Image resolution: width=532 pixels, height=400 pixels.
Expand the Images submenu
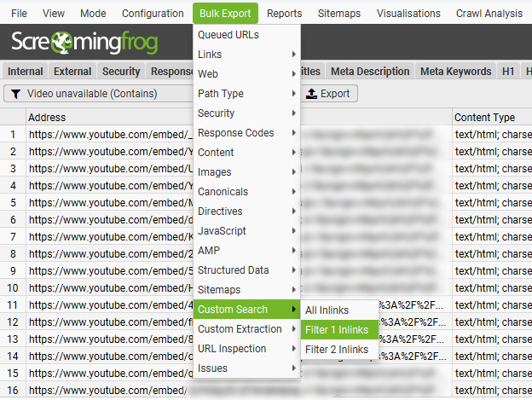click(x=246, y=172)
